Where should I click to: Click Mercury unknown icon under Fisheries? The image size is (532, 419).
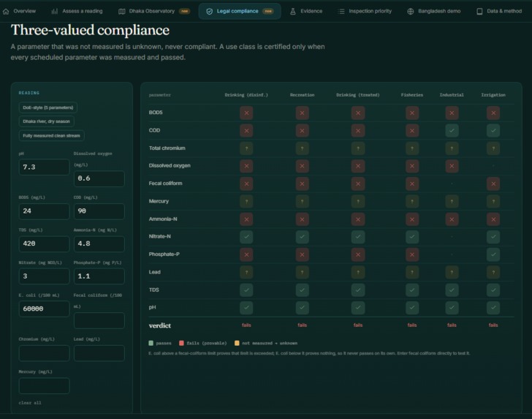tap(412, 201)
